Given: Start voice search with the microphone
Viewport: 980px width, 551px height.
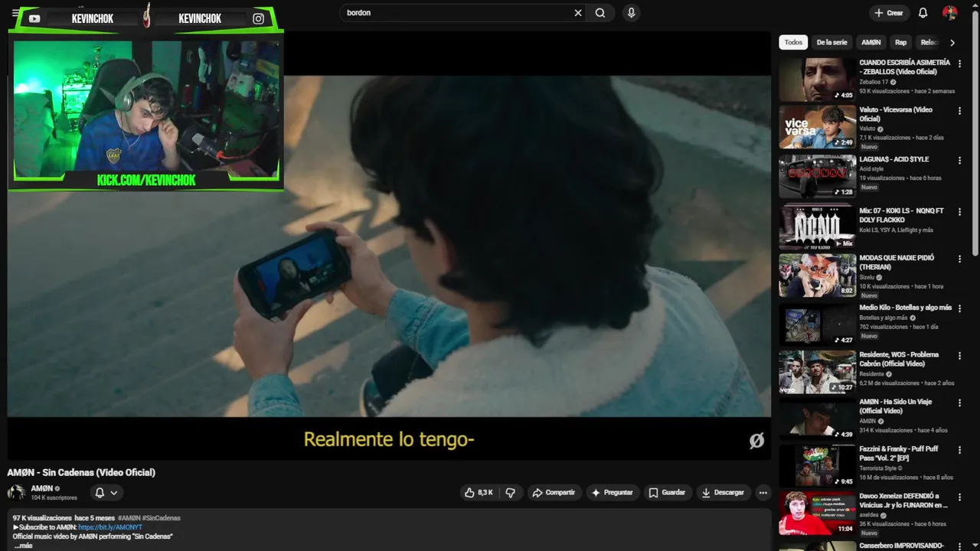Looking at the screenshot, I should point(631,12).
